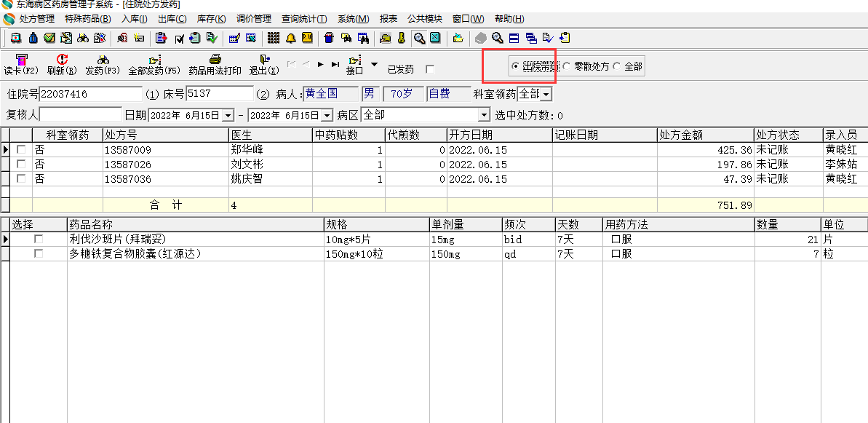This screenshot has height=423, width=868.
Task: Click the 全部发药 (F5) icon
Action: (154, 60)
